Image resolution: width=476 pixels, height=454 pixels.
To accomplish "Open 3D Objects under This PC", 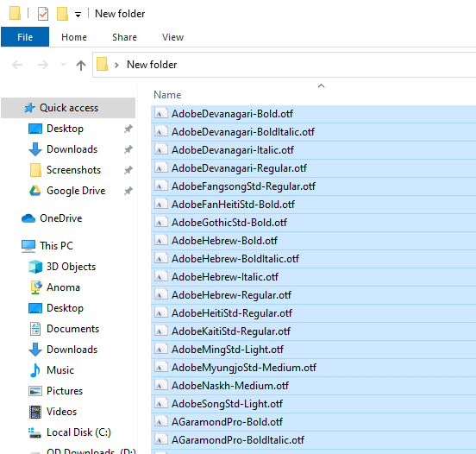I will click(71, 267).
